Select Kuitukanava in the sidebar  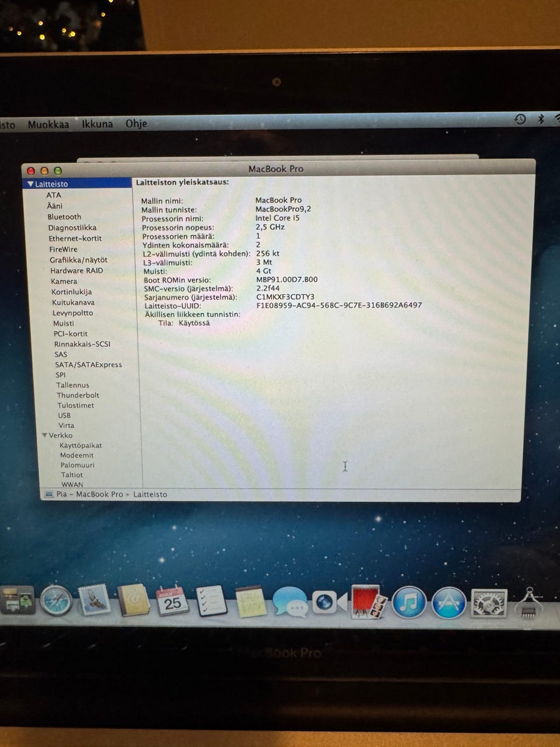click(x=73, y=302)
